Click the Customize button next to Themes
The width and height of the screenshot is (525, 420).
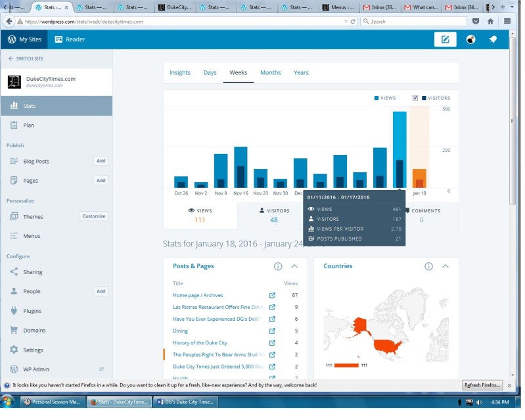click(x=93, y=216)
